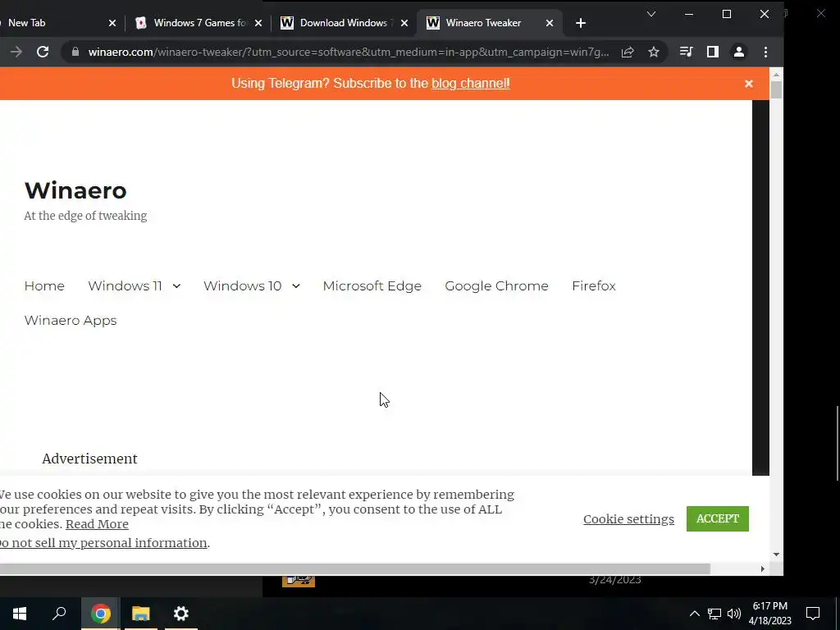Screen dimensions: 840x630
Task: Click the horizontal scroll right arrow
Action: pyautogui.click(x=762, y=568)
